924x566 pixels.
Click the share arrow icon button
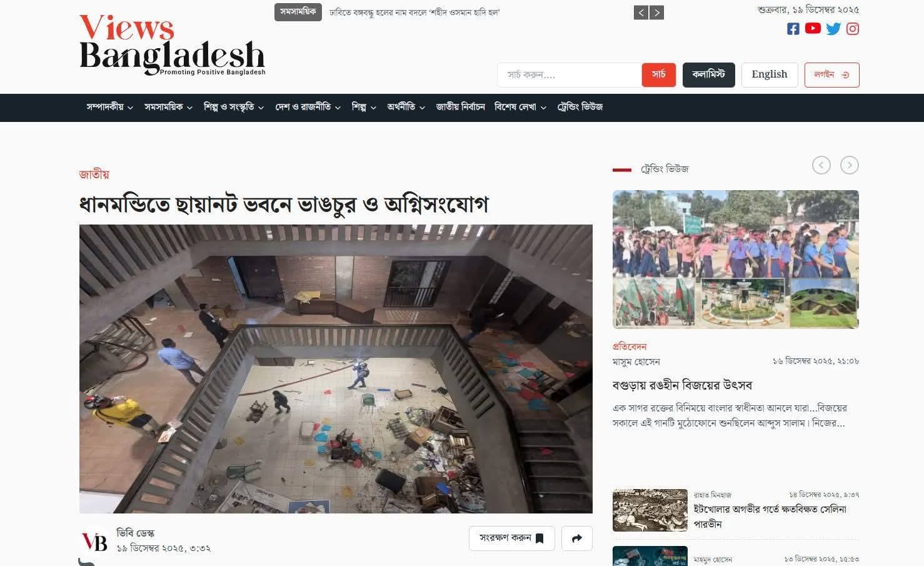point(577,538)
